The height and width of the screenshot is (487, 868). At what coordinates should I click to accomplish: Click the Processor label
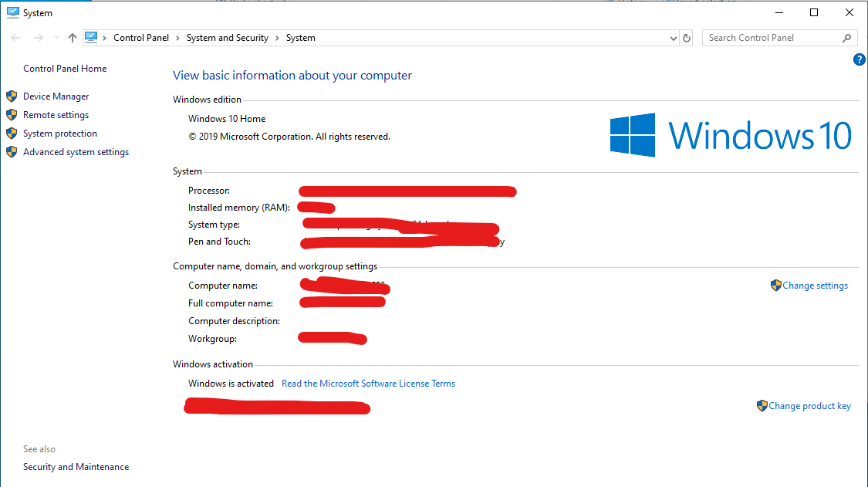click(208, 191)
